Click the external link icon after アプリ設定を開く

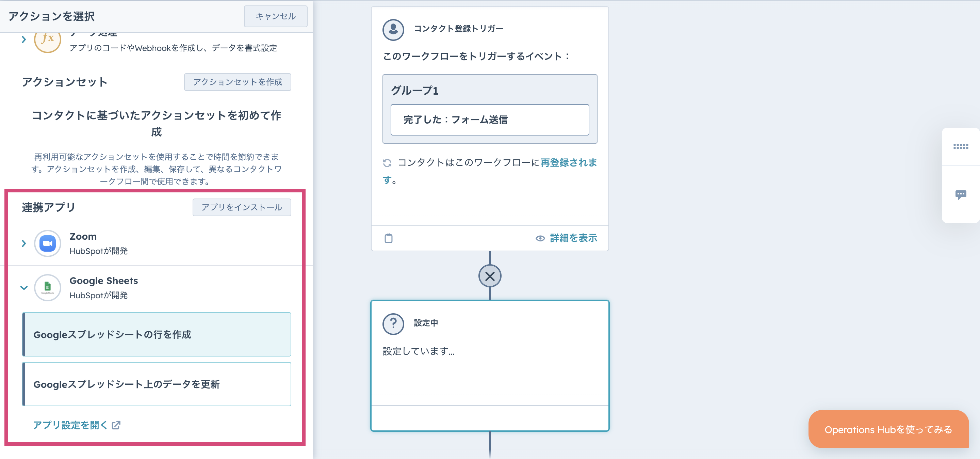pyautogui.click(x=116, y=425)
